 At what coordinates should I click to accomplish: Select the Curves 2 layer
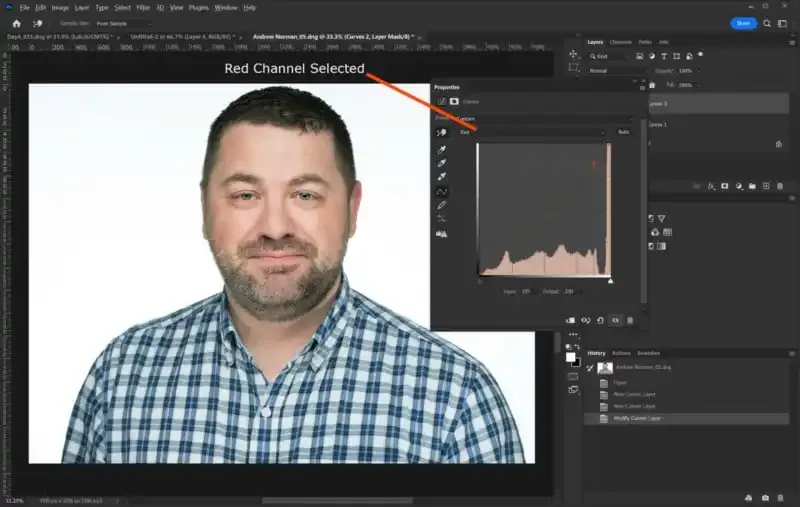click(718, 104)
